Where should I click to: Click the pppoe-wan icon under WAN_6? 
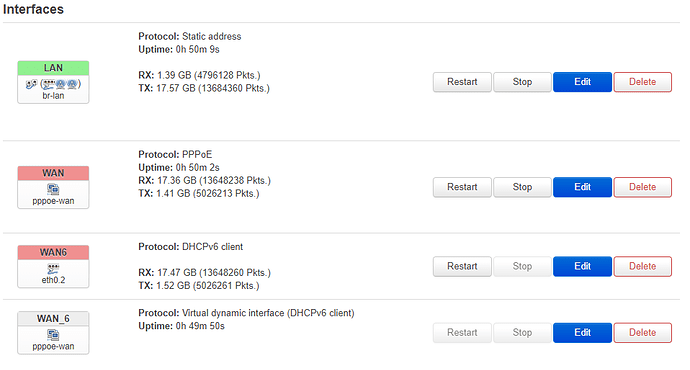[x=53, y=335]
